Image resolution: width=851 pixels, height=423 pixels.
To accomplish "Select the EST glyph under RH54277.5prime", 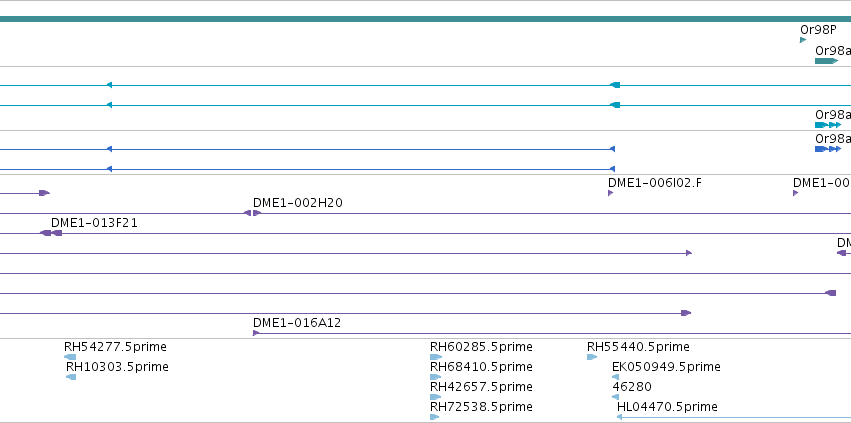I will [70, 357].
